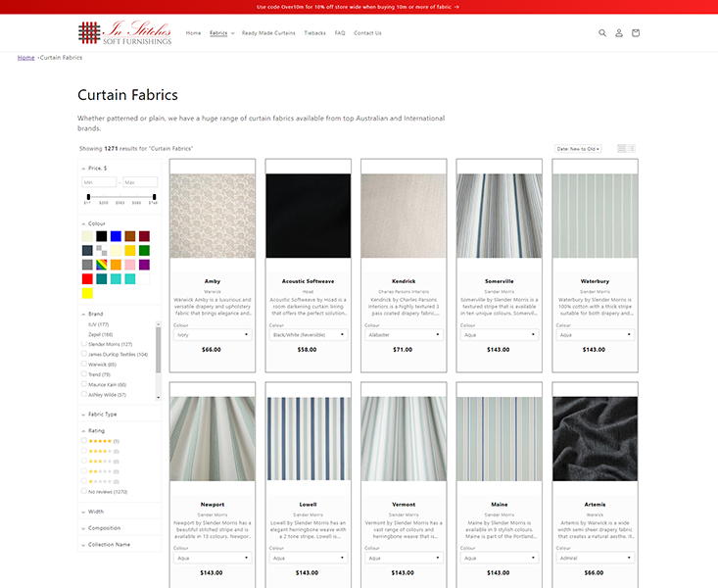Open the Kendrick product title
This screenshot has height=588, width=718.
[404, 281]
